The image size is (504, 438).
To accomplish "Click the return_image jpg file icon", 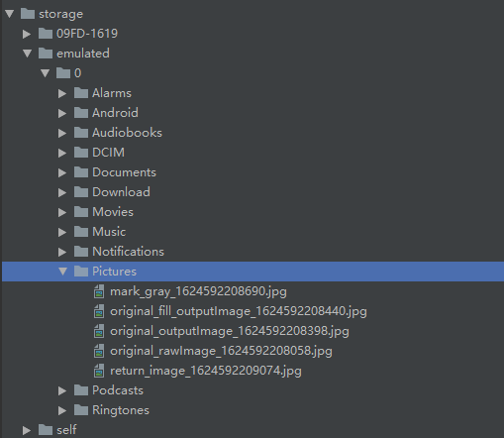I will tap(99, 371).
